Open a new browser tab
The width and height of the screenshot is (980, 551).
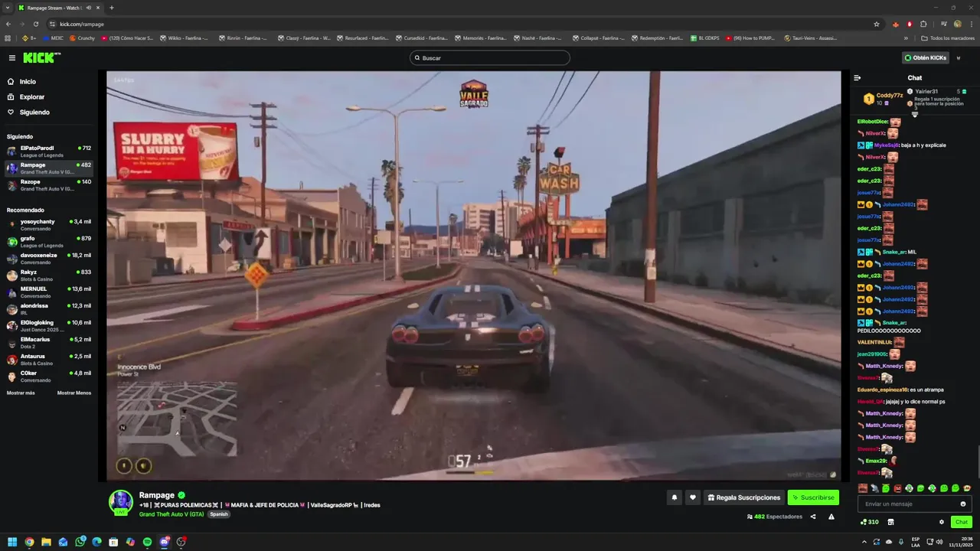point(112,8)
